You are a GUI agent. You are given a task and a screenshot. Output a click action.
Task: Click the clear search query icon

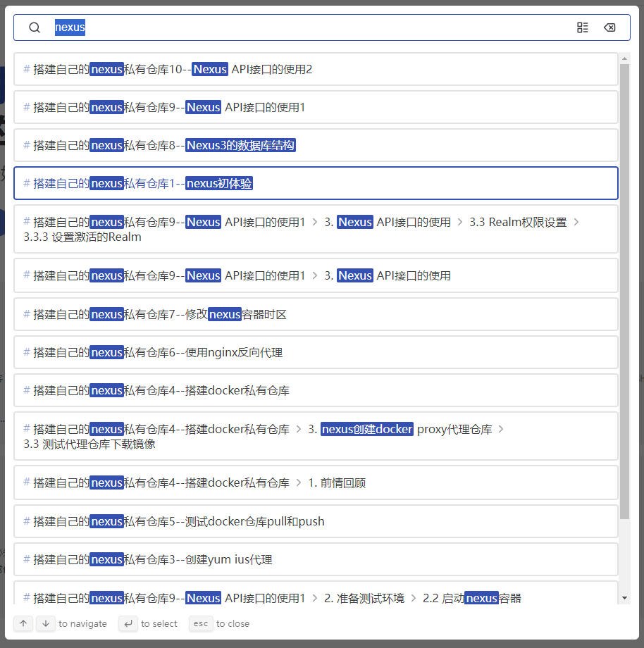[x=610, y=27]
